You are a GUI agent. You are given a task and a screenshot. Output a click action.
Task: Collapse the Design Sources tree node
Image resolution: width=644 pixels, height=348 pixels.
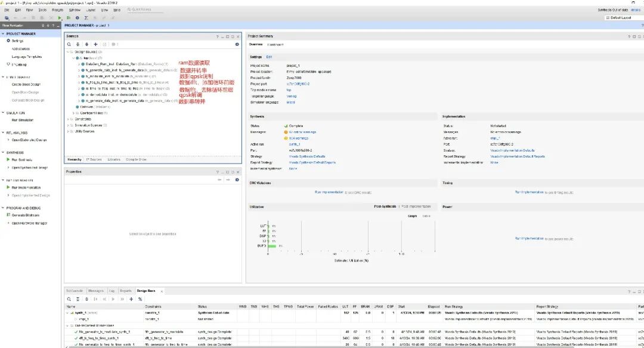click(x=68, y=52)
